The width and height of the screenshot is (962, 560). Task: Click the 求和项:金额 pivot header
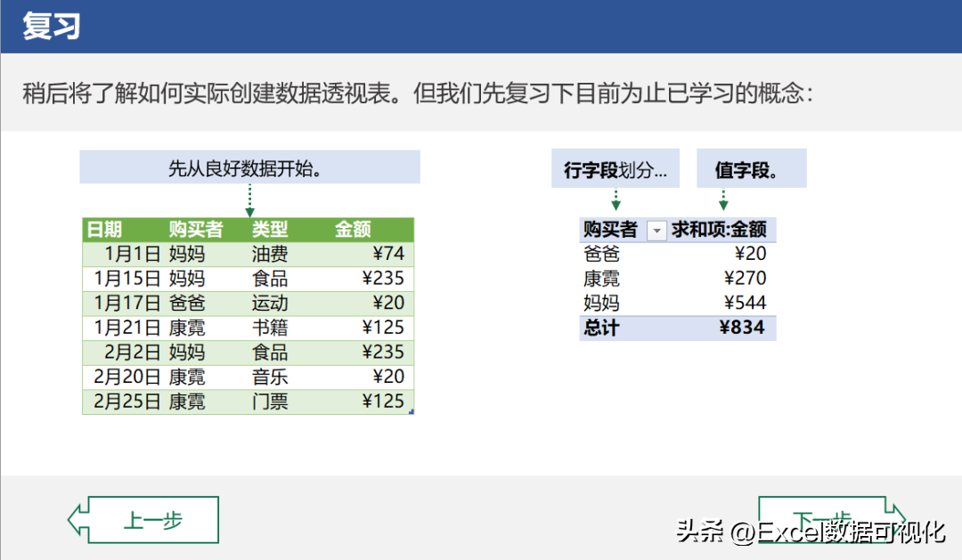click(719, 230)
